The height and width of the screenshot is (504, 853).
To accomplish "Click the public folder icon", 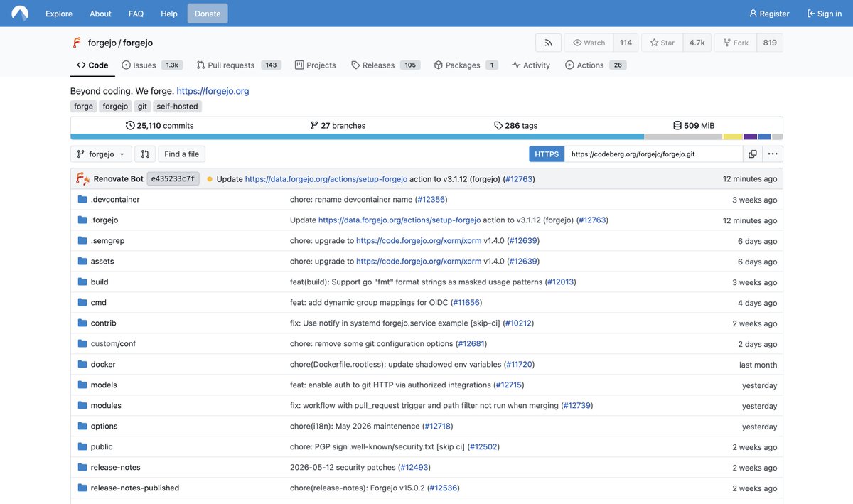I will pyautogui.click(x=82, y=447).
